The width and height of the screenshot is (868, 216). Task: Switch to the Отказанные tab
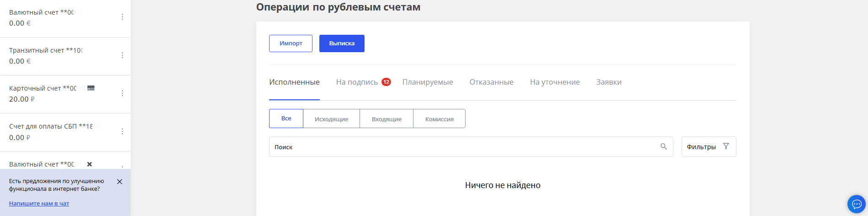click(492, 82)
